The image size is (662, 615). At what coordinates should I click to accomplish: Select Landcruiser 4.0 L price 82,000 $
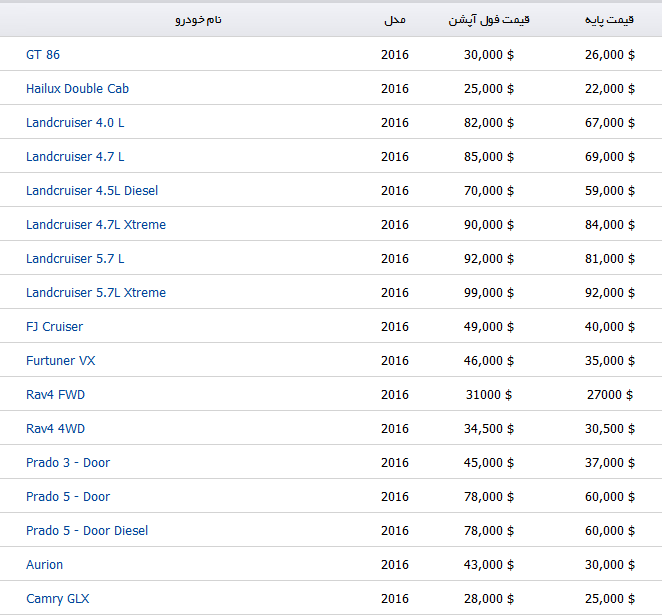(489, 122)
